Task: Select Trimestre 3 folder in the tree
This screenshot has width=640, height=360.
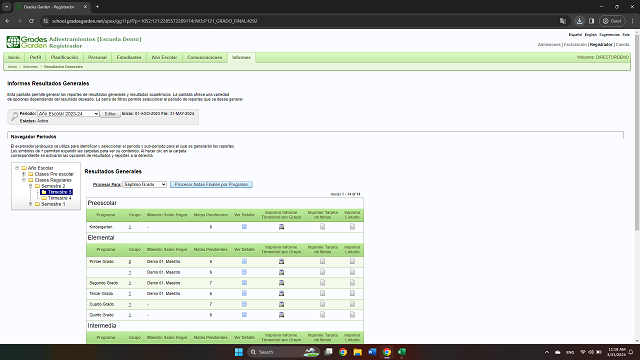Action: [56, 192]
